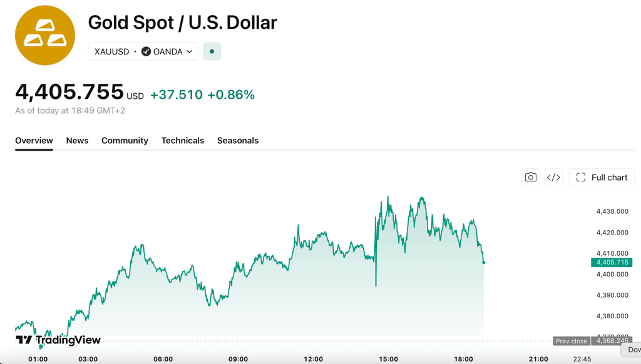Click the gold bars logo icon
The width and height of the screenshot is (641, 364).
[45, 35]
